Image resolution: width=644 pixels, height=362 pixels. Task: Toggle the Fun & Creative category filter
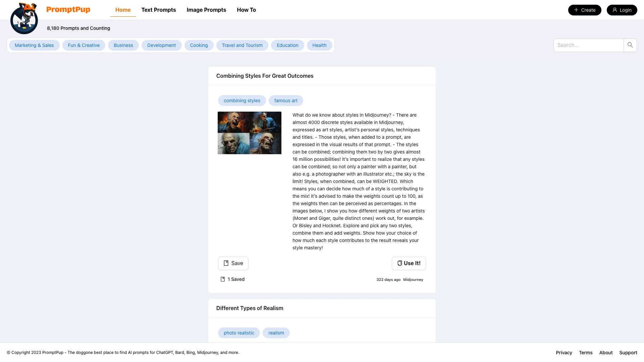(84, 45)
